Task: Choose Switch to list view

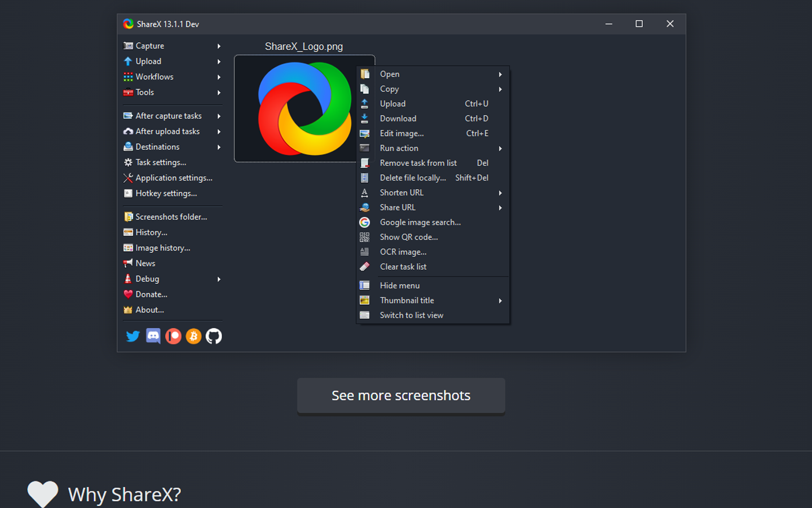Action: pos(433,315)
